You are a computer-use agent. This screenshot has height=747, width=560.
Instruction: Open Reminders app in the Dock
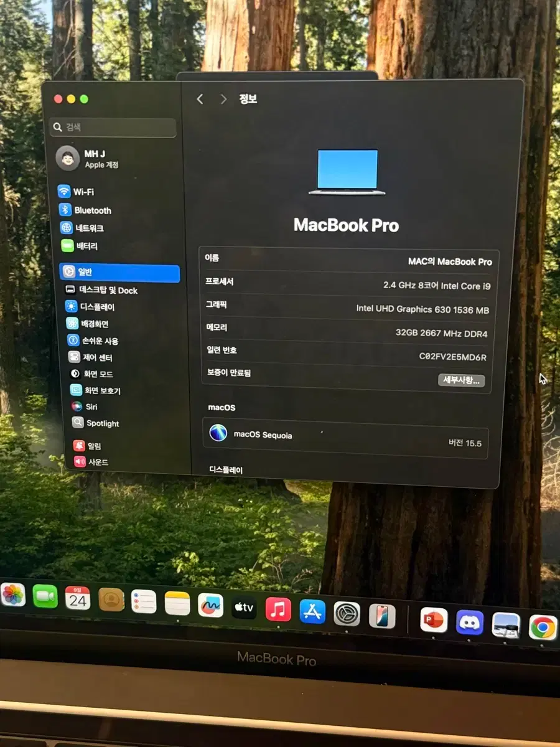(144, 601)
